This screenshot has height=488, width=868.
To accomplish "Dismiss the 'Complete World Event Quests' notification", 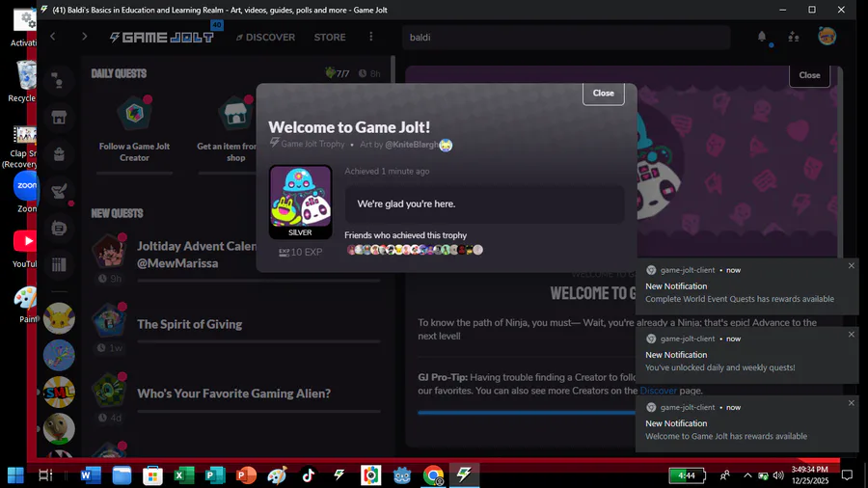I will point(852,266).
